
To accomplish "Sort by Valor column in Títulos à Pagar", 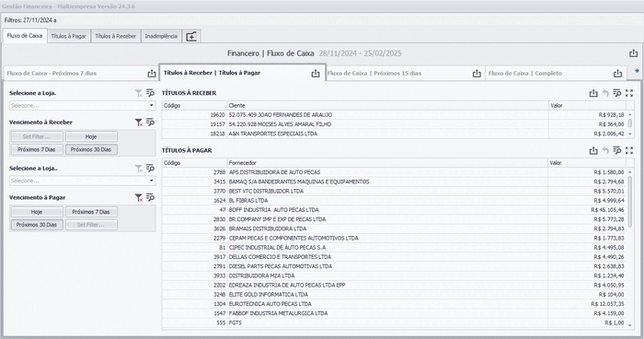I will [x=587, y=163].
